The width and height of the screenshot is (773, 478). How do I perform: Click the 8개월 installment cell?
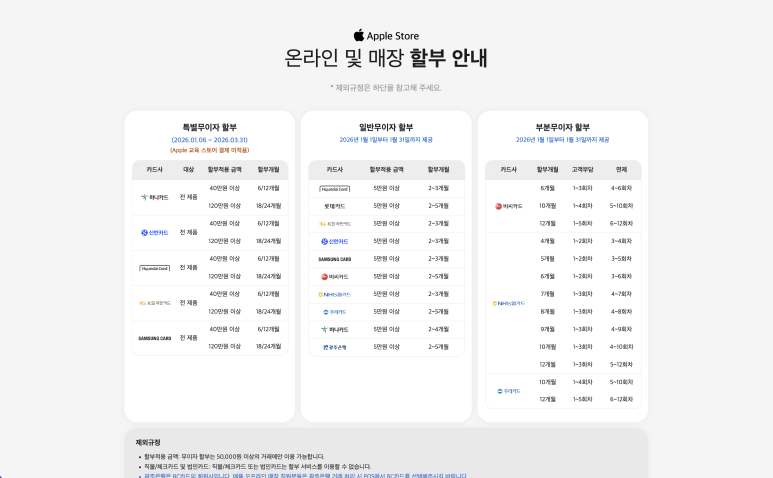point(547,312)
